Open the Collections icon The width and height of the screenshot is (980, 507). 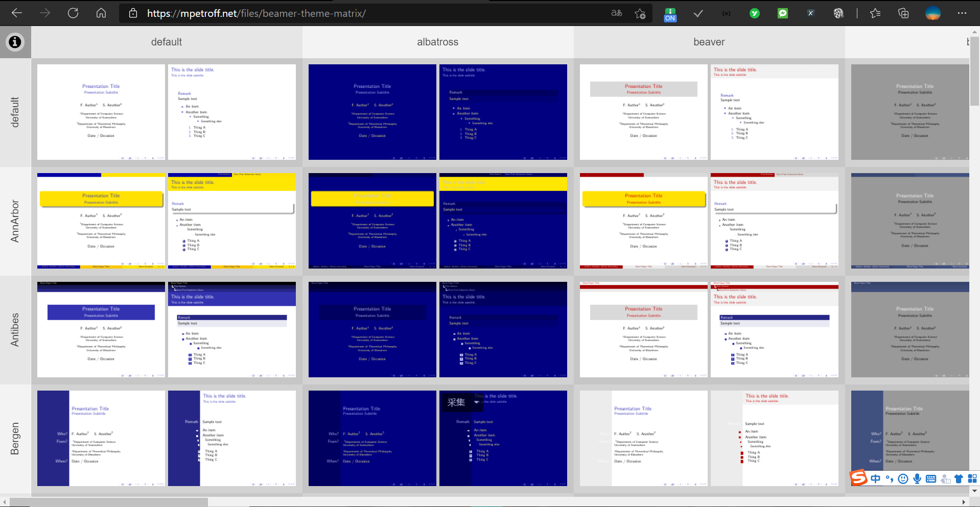(903, 13)
